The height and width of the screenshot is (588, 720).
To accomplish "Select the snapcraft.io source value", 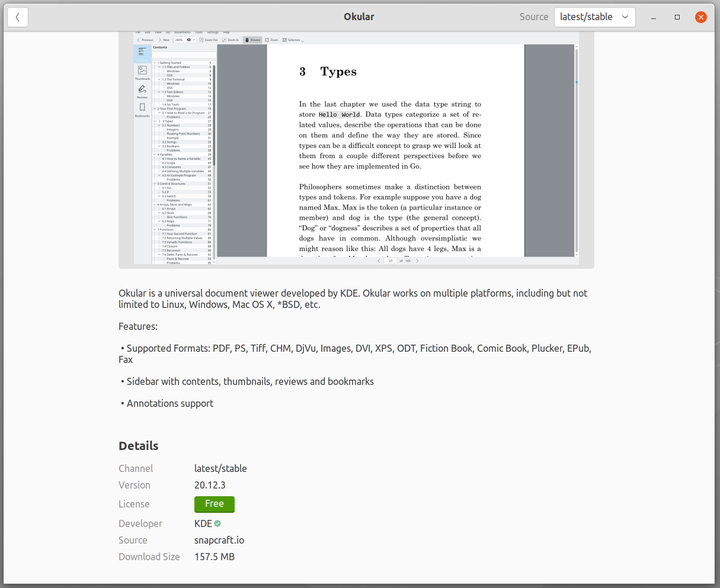I will point(219,540).
